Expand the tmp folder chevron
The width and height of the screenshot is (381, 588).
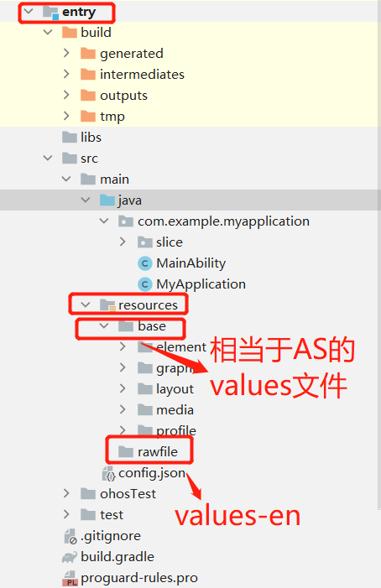coord(66,116)
